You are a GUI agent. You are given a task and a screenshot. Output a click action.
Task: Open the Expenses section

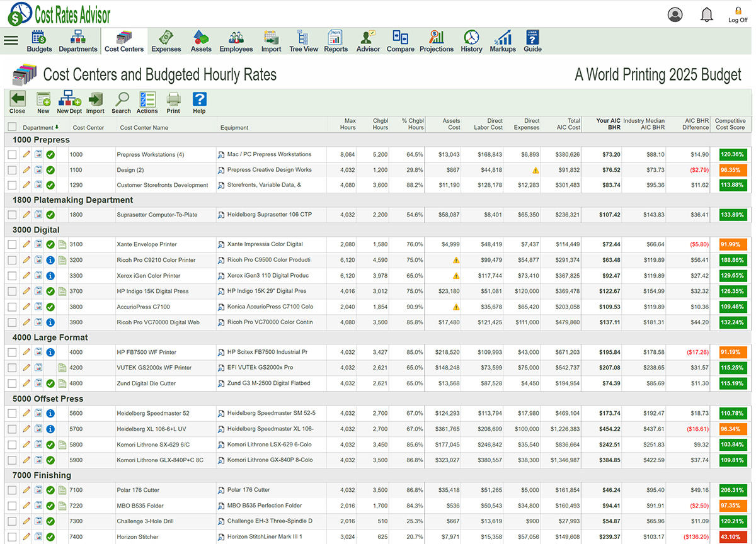[x=166, y=42]
